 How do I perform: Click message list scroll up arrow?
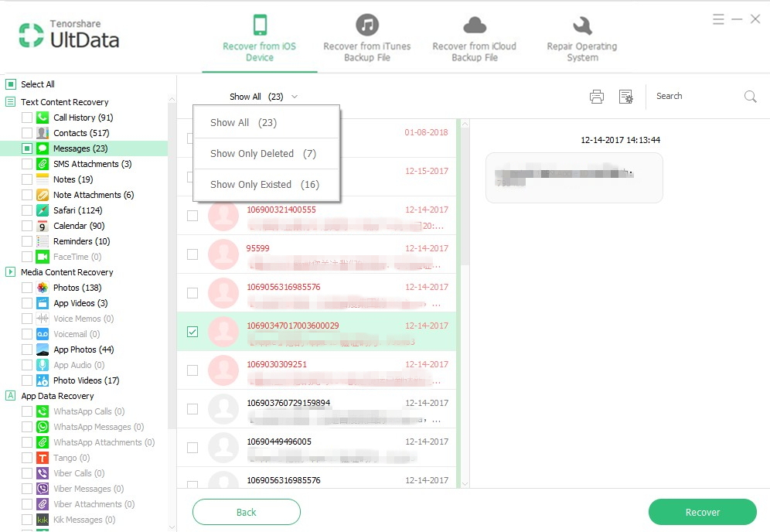(465, 124)
